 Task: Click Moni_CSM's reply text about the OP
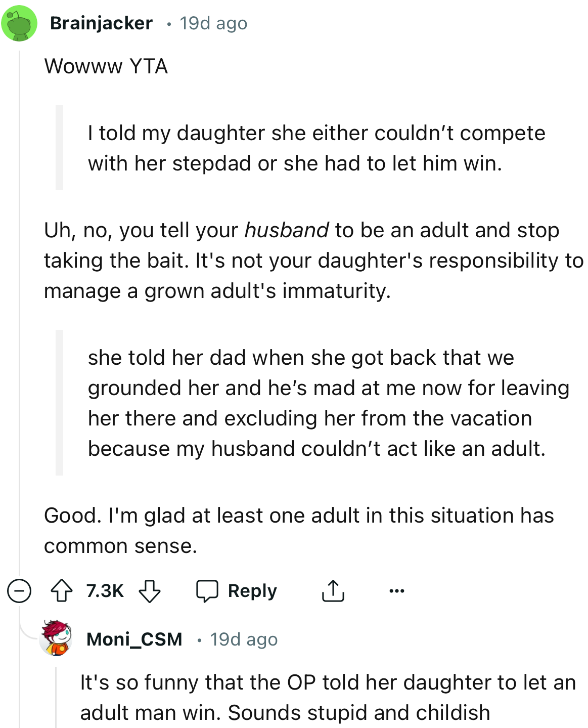tap(328, 697)
